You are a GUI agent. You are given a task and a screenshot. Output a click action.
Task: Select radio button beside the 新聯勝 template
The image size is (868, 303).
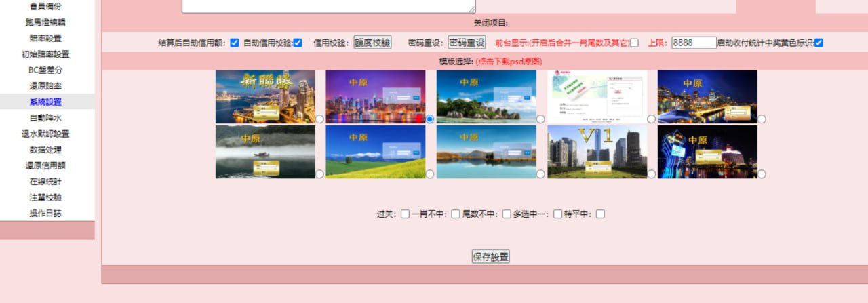(x=319, y=119)
